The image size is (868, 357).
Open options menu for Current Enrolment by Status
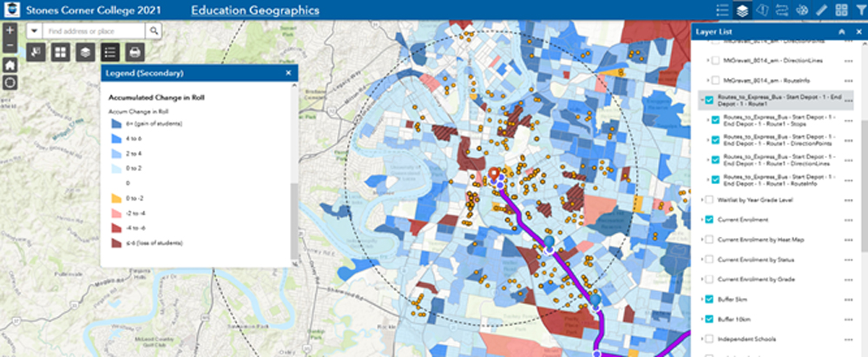pos(848,260)
